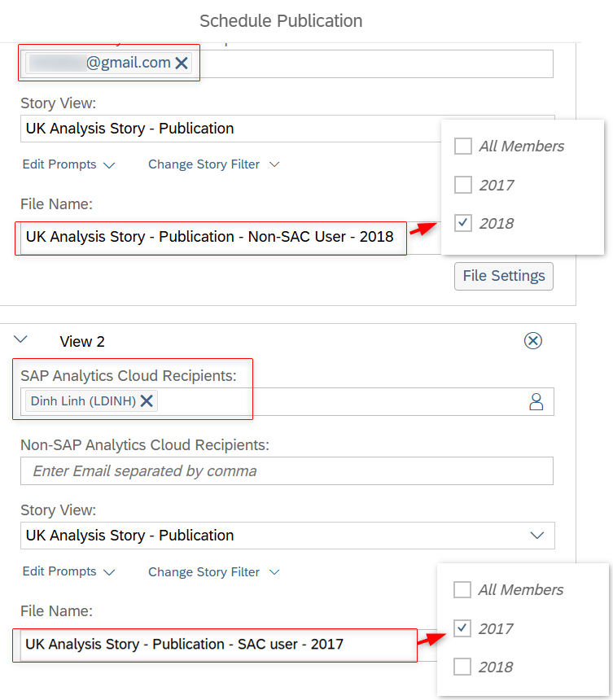Open Change Story Filter in the first view

click(x=214, y=164)
